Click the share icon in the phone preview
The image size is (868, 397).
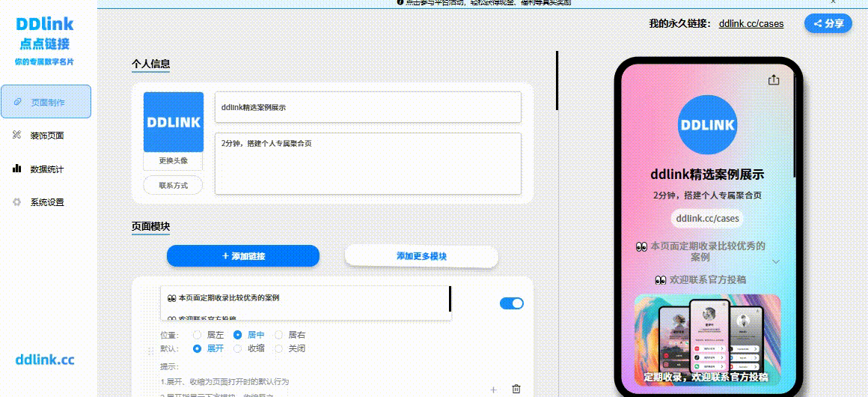(x=773, y=80)
